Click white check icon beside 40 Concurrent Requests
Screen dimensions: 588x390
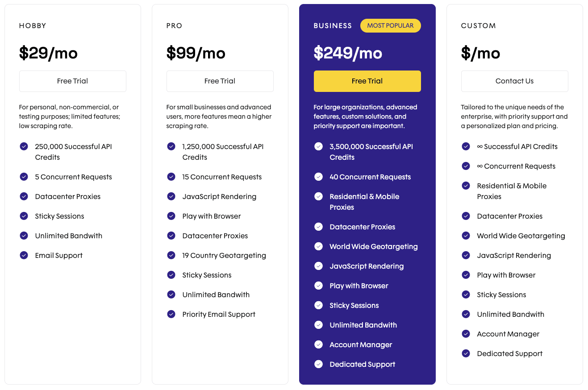pos(318,177)
